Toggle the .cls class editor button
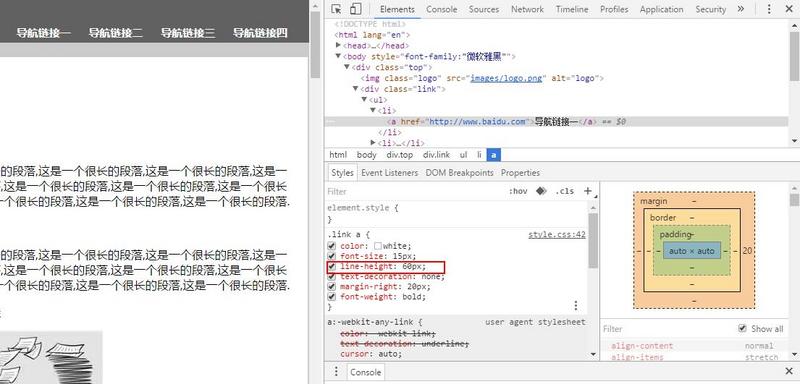The height and width of the screenshot is (384, 800). click(x=565, y=191)
